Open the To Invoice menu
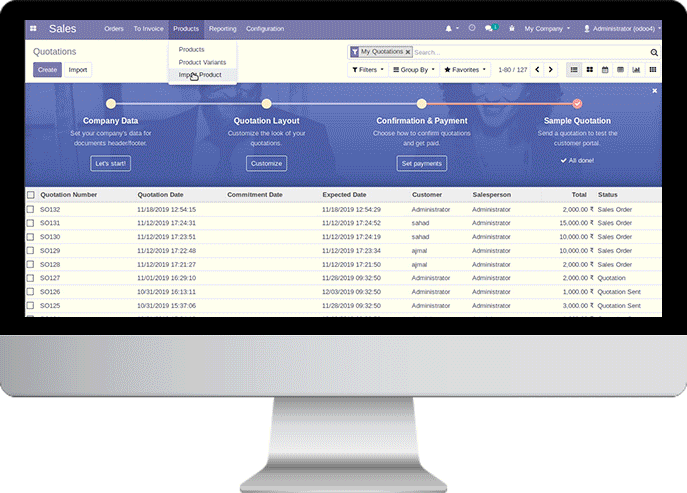This screenshot has height=493, width=687. tap(149, 28)
